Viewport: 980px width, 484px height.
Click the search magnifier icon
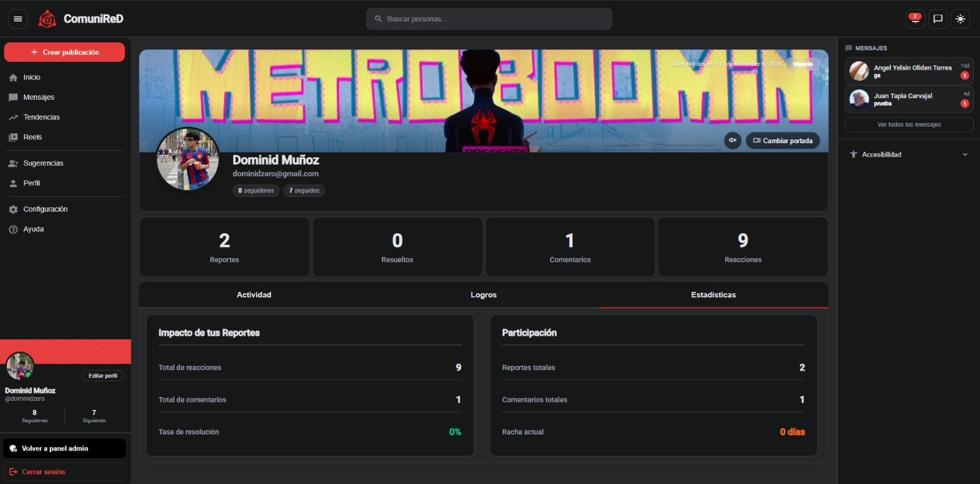[379, 19]
